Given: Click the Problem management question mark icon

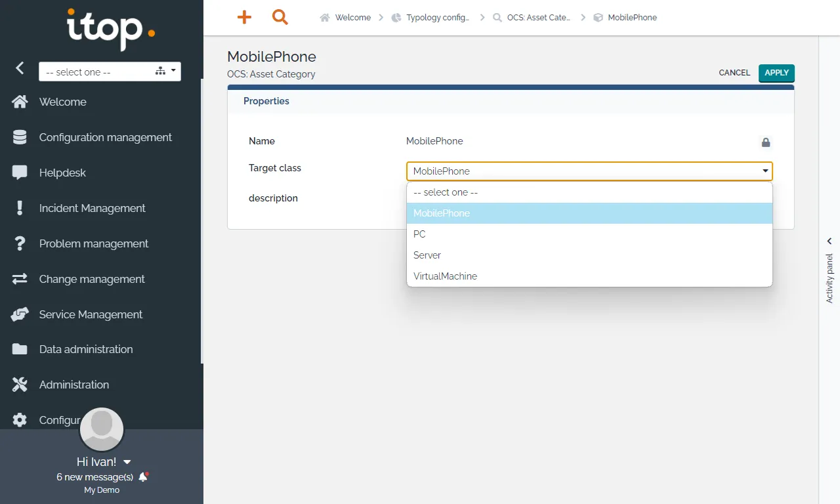Looking at the screenshot, I should pyautogui.click(x=20, y=243).
